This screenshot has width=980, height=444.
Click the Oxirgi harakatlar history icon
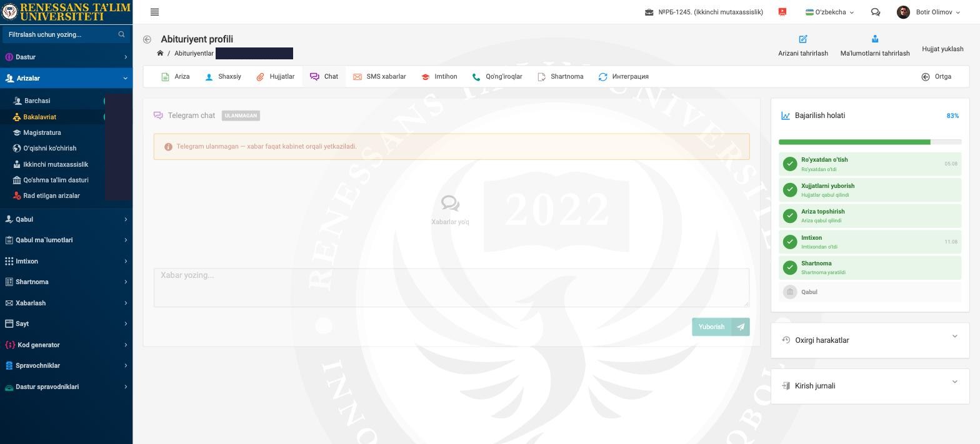[x=786, y=340]
